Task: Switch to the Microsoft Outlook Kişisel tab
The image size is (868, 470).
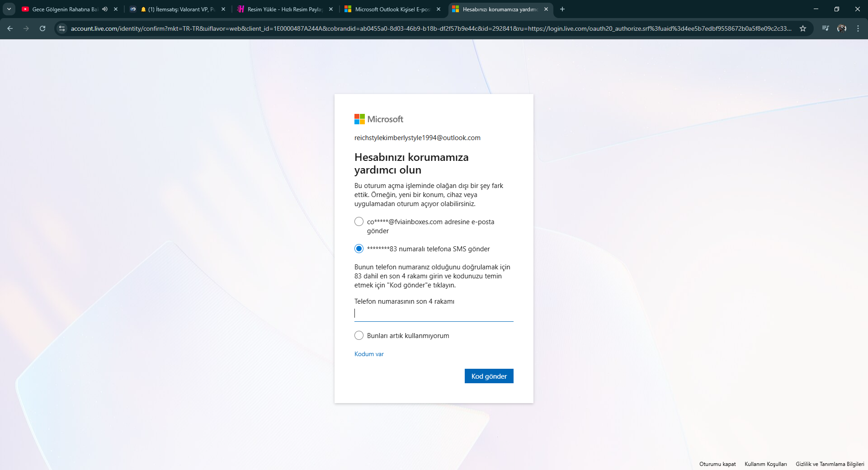Action: 393,9
